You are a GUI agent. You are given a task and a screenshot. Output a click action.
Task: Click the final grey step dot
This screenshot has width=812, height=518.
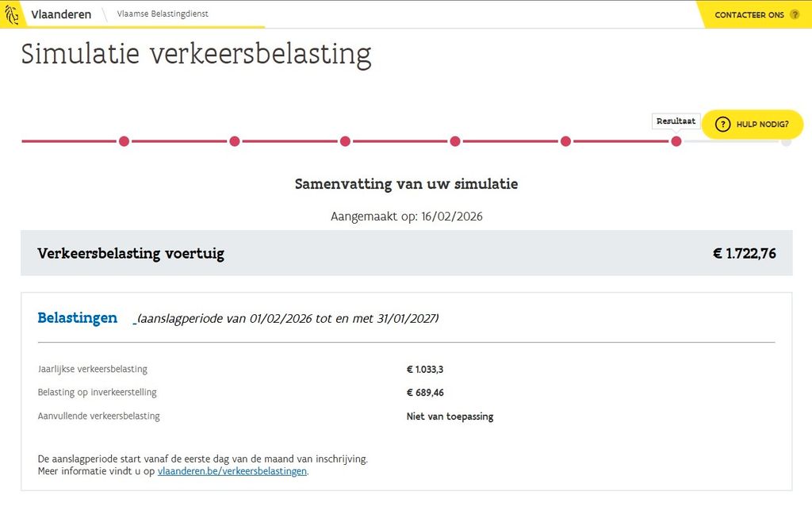786,141
